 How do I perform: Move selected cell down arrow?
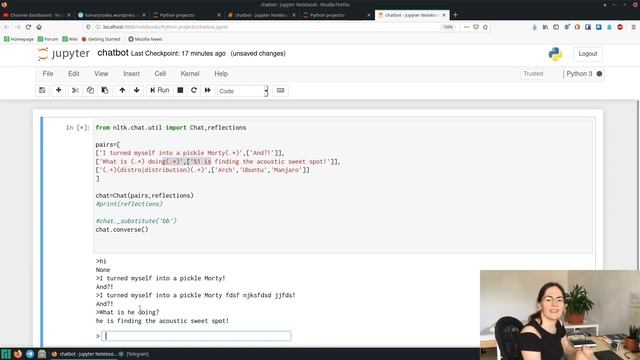tap(136, 90)
